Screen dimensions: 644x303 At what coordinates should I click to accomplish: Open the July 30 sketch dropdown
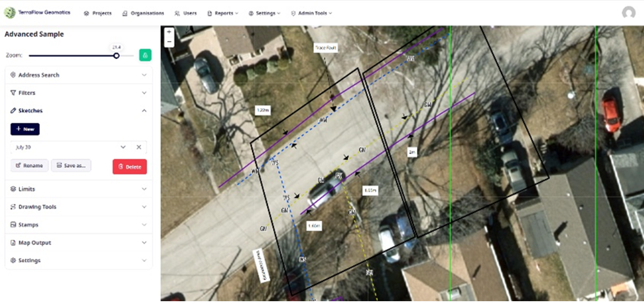pyautogui.click(x=123, y=147)
